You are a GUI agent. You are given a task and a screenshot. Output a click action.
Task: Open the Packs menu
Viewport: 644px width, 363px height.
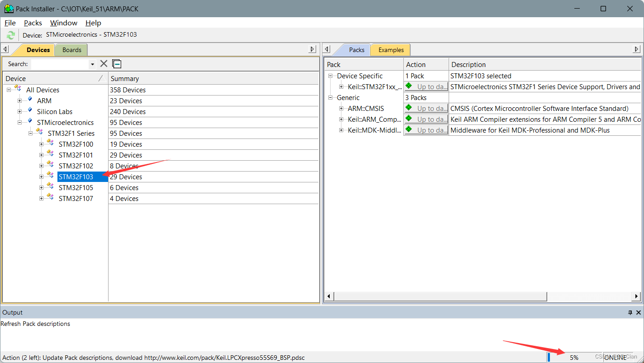pyautogui.click(x=33, y=23)
